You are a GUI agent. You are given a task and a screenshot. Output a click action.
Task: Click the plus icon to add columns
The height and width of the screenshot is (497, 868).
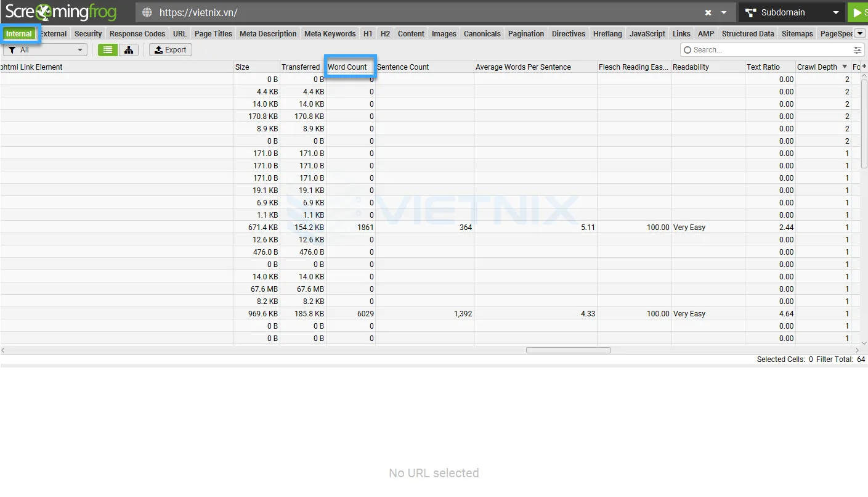click(864, 67)
